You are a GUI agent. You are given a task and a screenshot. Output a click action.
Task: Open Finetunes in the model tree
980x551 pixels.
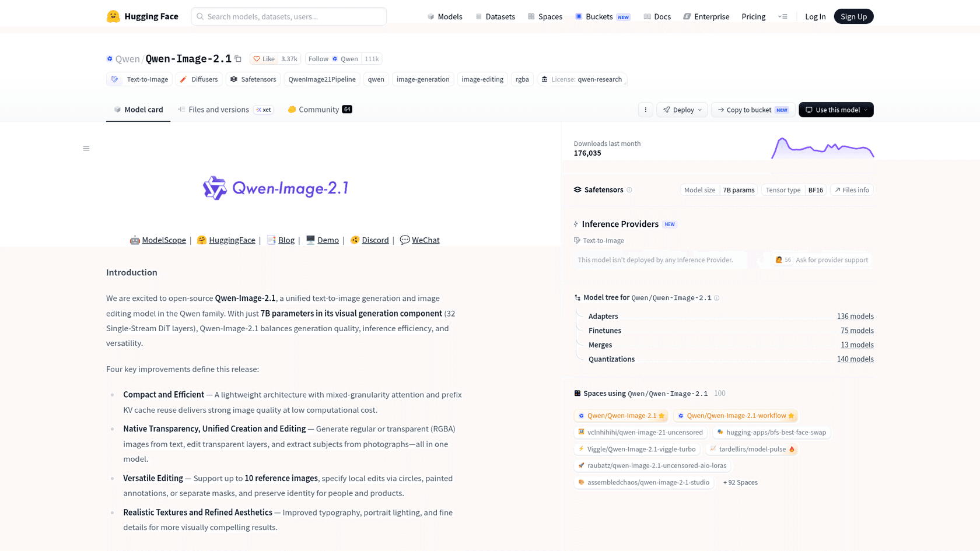coord(605,331)
